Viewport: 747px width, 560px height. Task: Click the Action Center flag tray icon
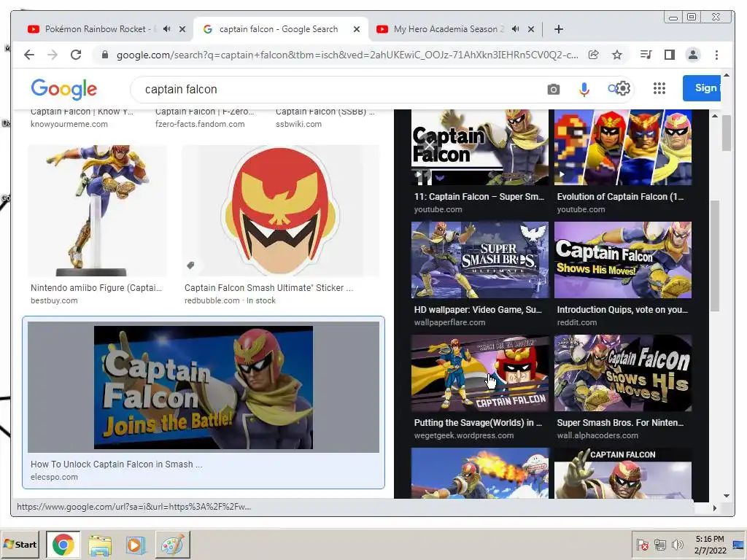pos(642,544)
